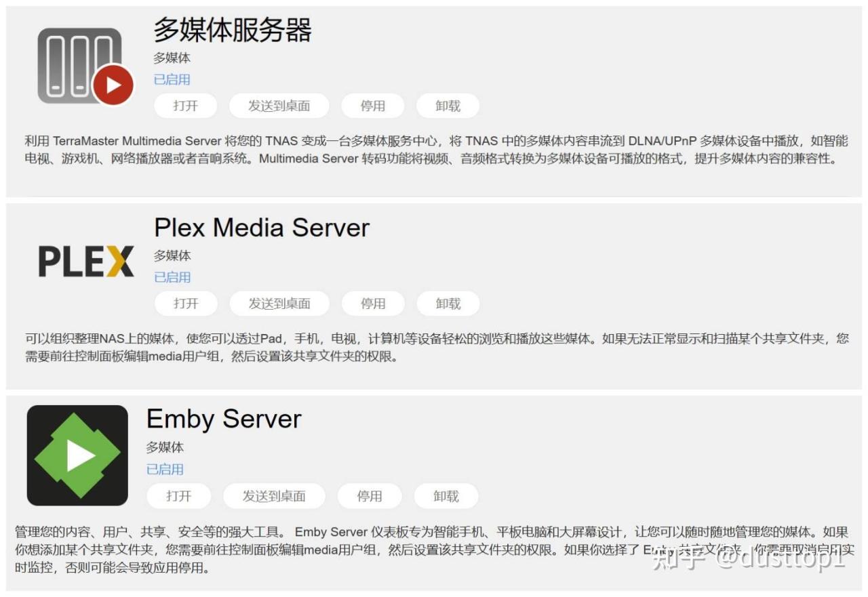Image resolution: width=868 pixels, height=597 pixels.
Task: Send Emby Server to desktop (发送到桌面)
Action: 274,496
